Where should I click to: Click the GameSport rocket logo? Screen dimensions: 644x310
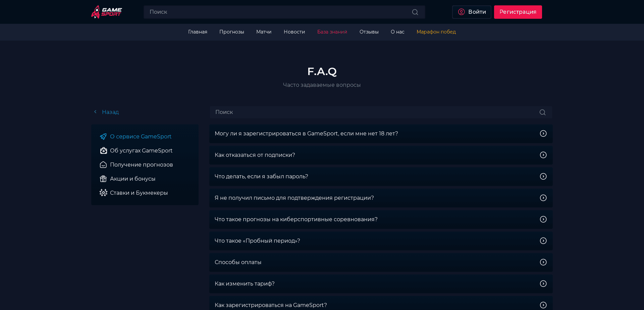point(106,12)
